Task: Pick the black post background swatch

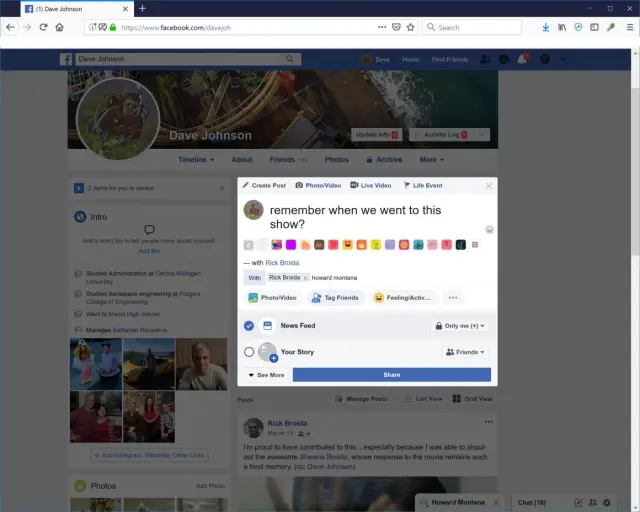Action: coord(460,245)
